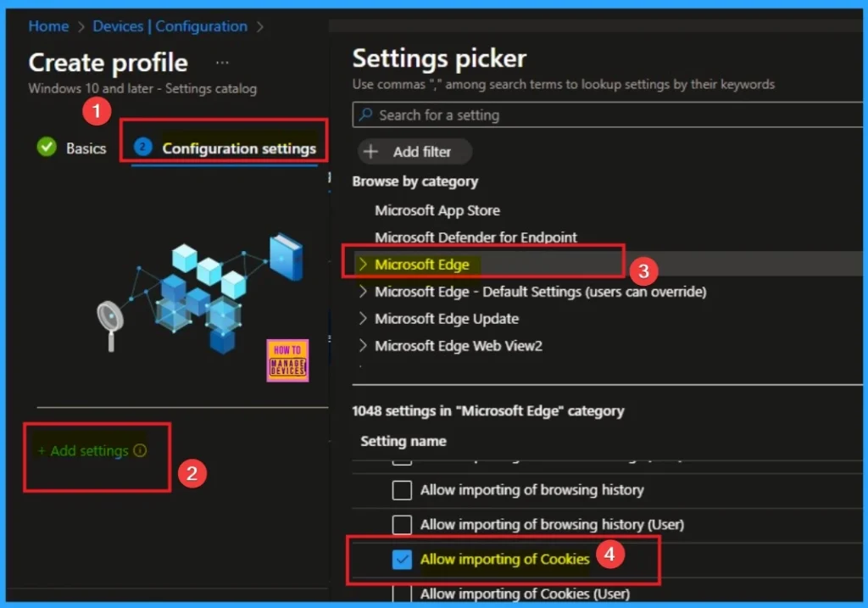The width and height of the screenshot is (868, 608).
Task: Expand the Microsoft Edge Update chevron
Action: (x=363, y=318)
